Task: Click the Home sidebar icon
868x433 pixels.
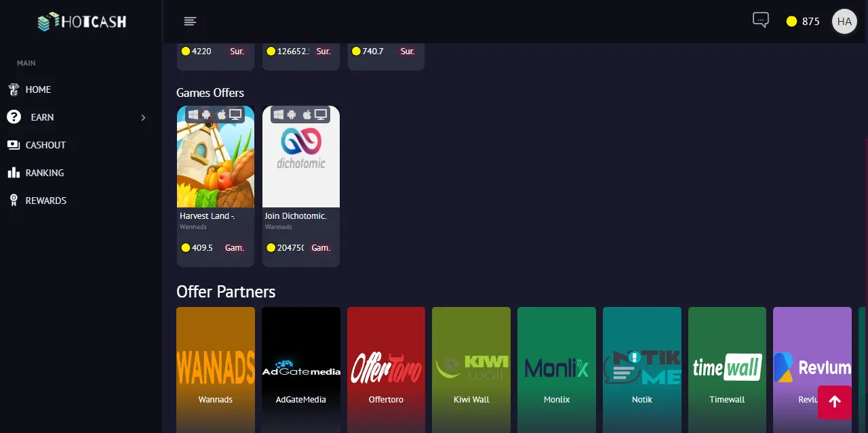Action: click(x=14, y=89)
